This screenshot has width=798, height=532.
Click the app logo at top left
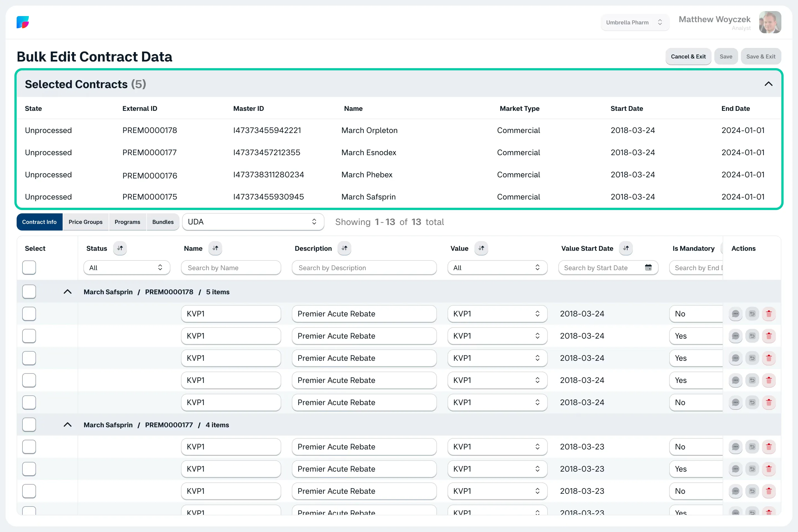click(x=23, y=22)
